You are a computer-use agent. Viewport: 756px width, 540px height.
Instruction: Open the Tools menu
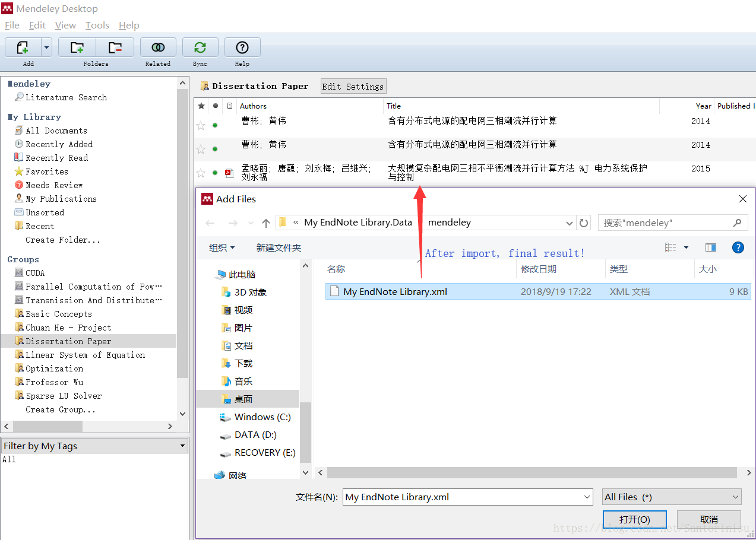click(x=97, y=25)
